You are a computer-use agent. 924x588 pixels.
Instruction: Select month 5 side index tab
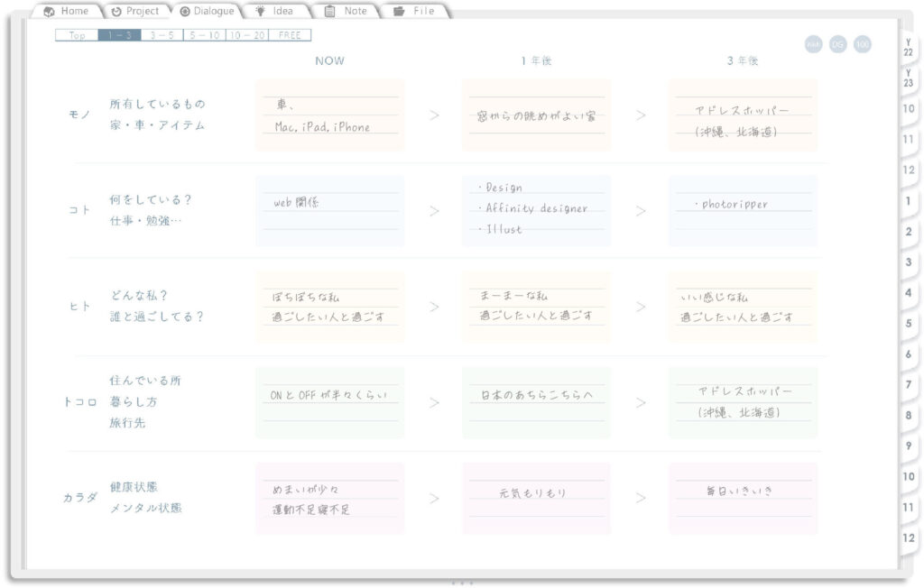908,324
